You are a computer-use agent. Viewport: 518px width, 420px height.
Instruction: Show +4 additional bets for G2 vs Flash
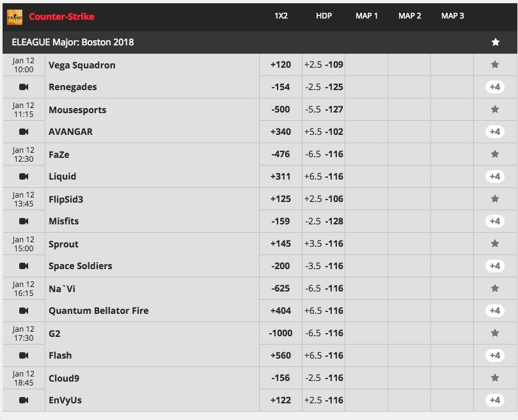pos(495,355)
